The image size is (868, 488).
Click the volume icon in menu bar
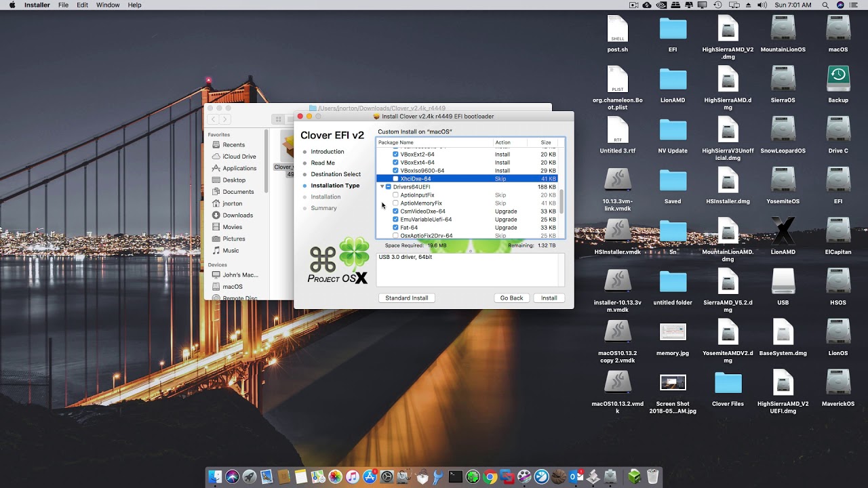762,5
